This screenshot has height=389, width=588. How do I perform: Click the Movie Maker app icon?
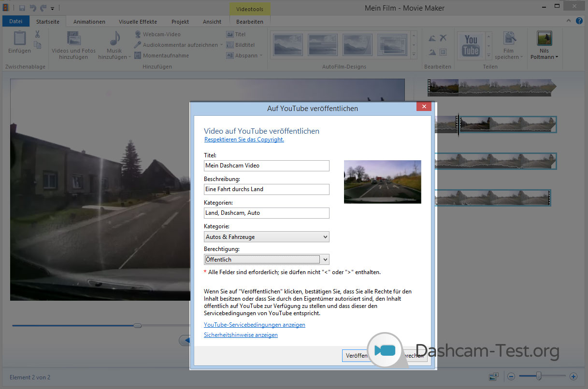(x=7, y=8)
